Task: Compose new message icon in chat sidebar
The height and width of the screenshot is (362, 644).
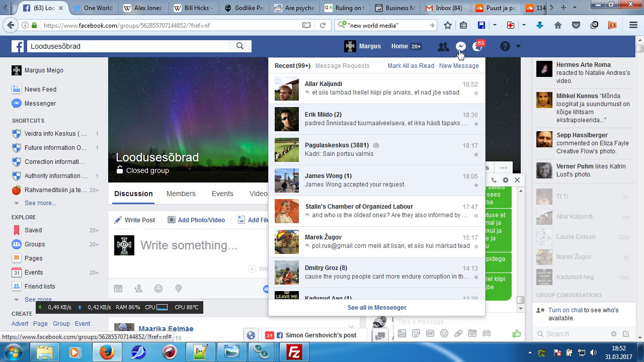Action: tap(626, 334)
